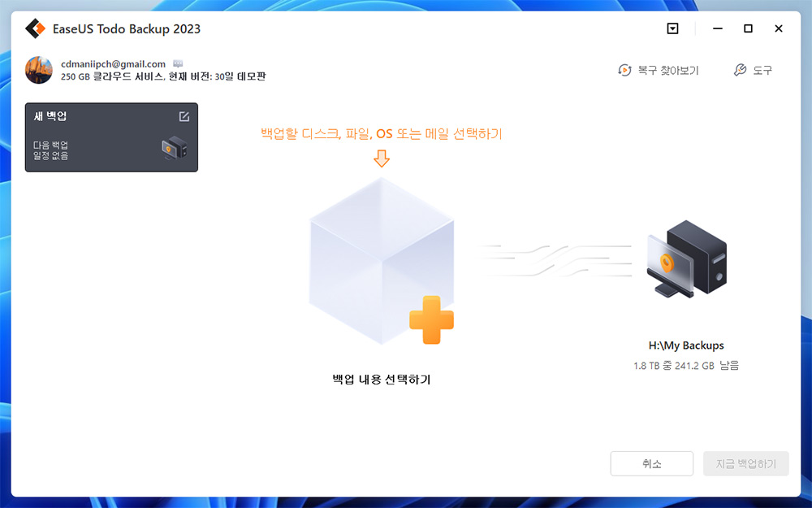The height and width of the screenshot is (508, 812).
Task: Close the EaseUS Todo Backup window
Action: pos(779,28)
